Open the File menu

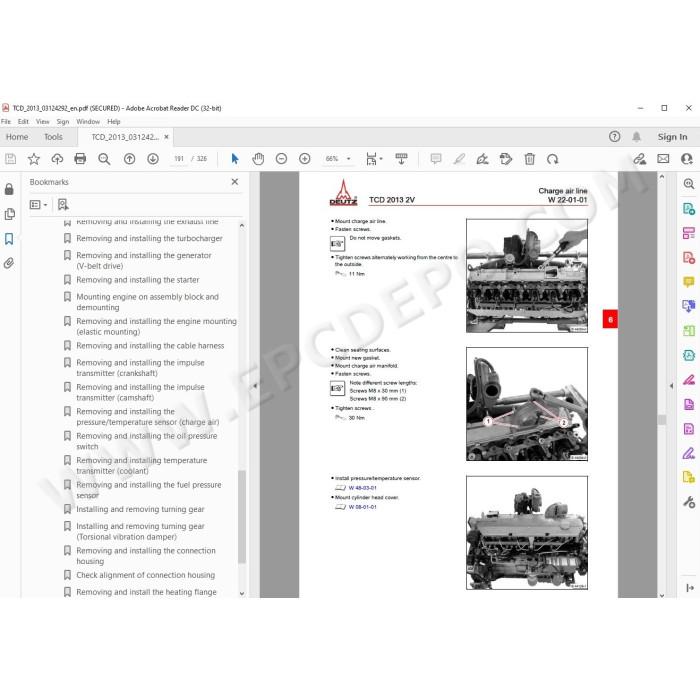point(6,121)
